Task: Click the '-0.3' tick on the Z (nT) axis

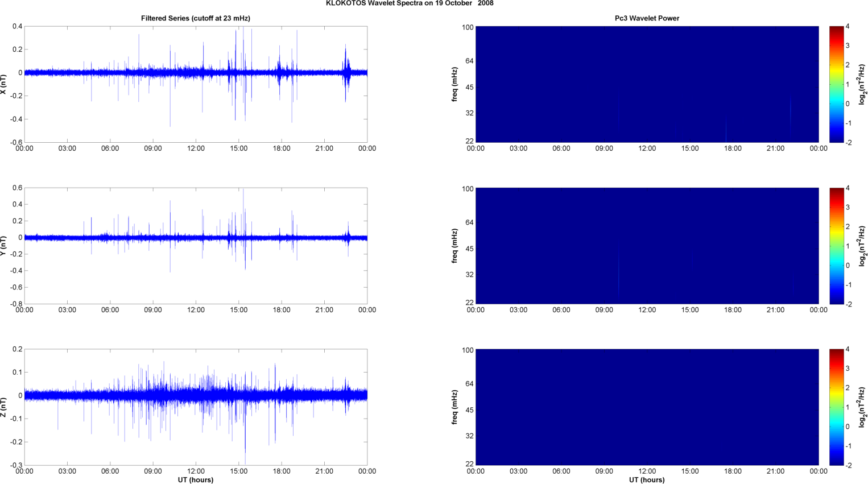Action: pyautogui.click(x=15, y=465)
